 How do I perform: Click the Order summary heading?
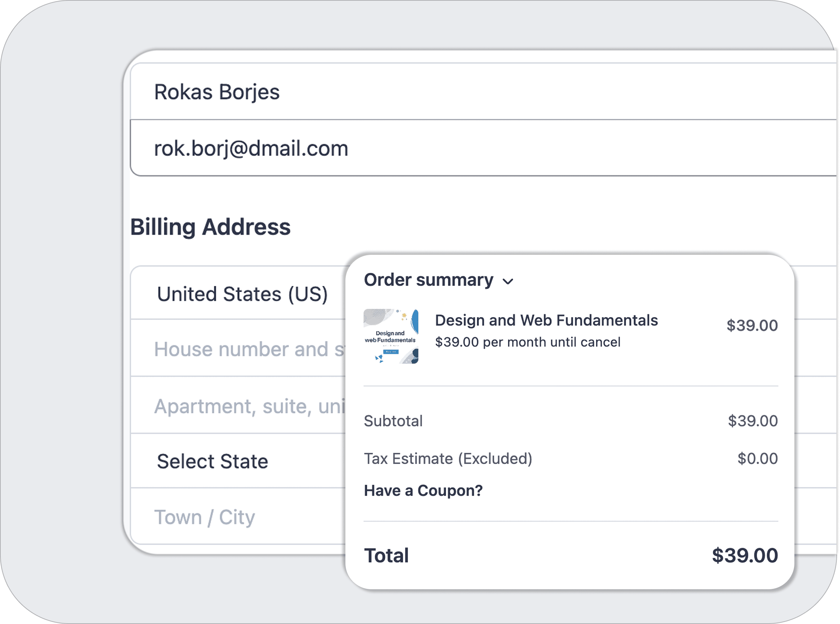tap(428, 280)
